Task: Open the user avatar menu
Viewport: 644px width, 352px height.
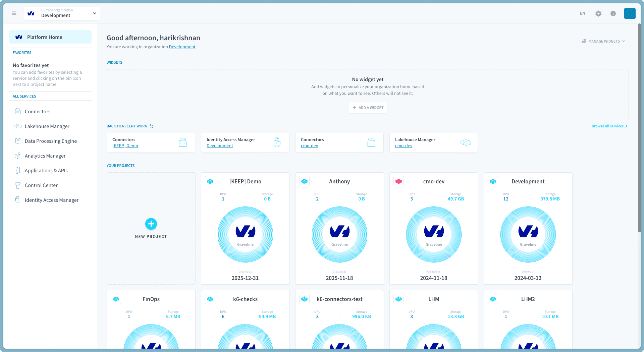Action: [630, 13]
